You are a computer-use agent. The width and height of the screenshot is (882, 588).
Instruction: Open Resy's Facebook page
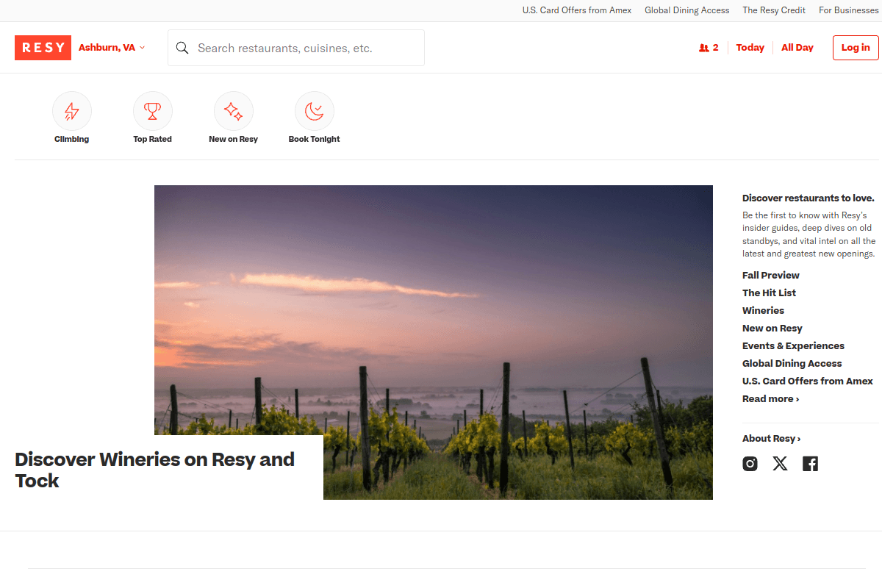[x=810, y=464]
